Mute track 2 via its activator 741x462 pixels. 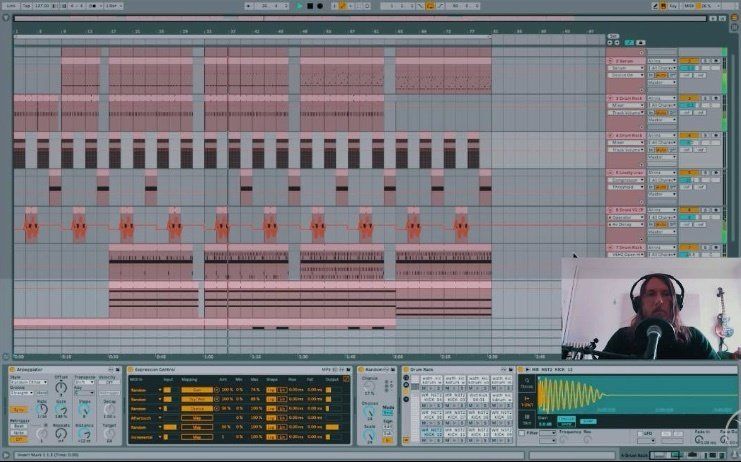tap(689, 61)
